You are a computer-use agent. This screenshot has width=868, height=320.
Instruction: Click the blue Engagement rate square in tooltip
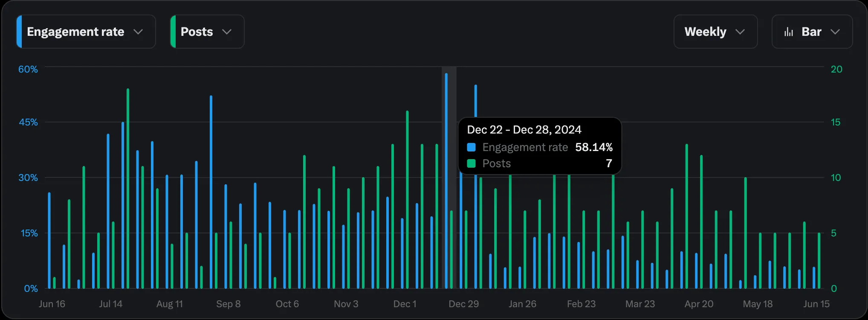471,147
